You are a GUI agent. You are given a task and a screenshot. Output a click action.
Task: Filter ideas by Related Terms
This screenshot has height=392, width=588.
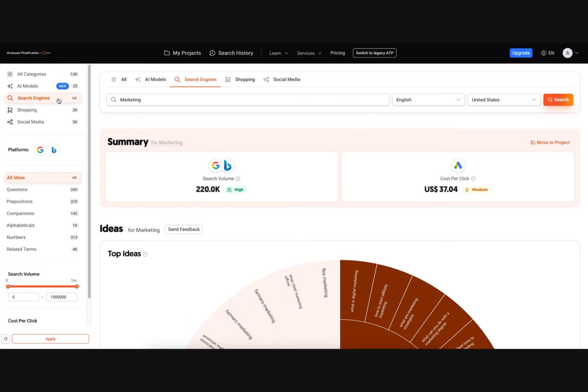(43, 249)
